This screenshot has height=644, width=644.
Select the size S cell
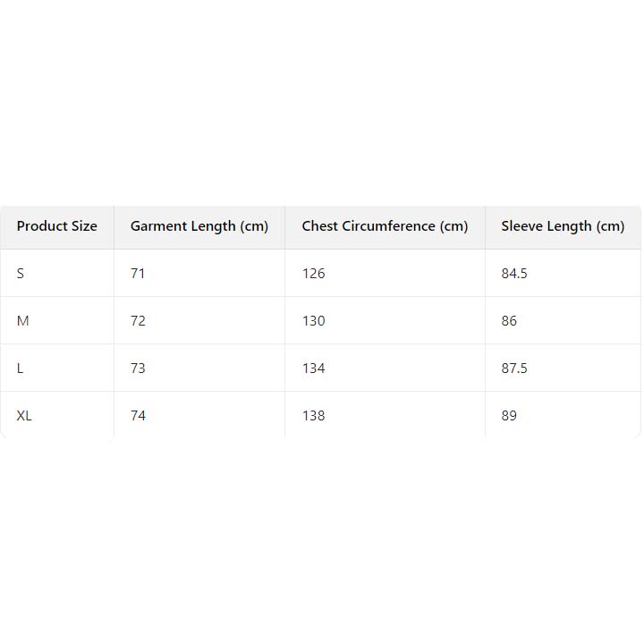[21, 274]
